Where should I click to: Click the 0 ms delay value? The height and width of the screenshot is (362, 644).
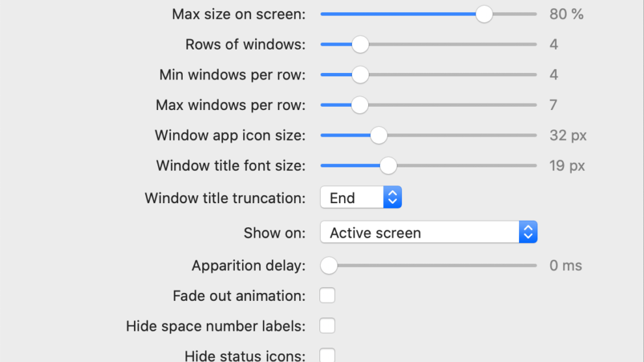coord(565,266)
